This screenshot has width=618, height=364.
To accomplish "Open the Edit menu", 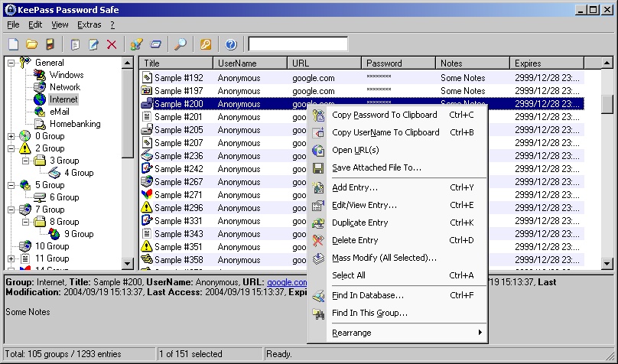I will (x=35, y=24).
